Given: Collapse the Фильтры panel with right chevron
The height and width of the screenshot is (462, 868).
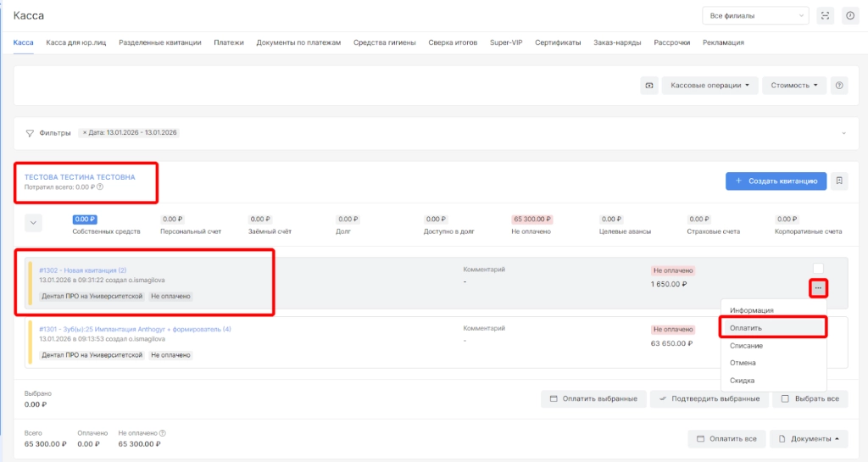Looking at the screenshot, I should [x=843, y=133].
